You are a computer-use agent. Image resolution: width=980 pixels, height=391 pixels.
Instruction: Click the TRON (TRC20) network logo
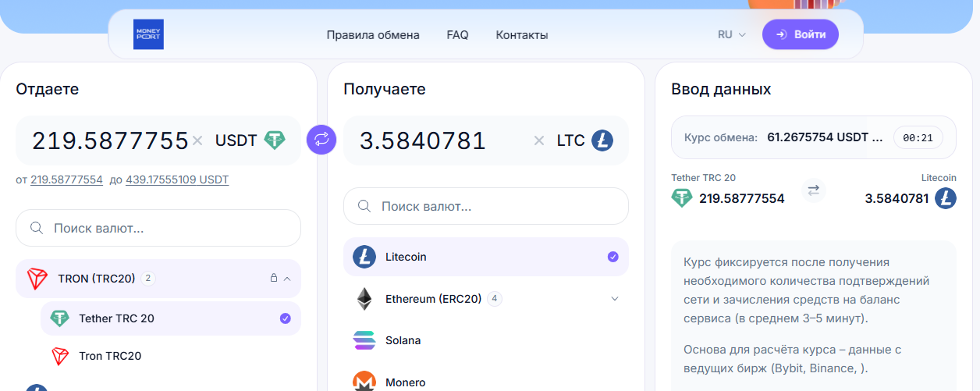(37, 278)
